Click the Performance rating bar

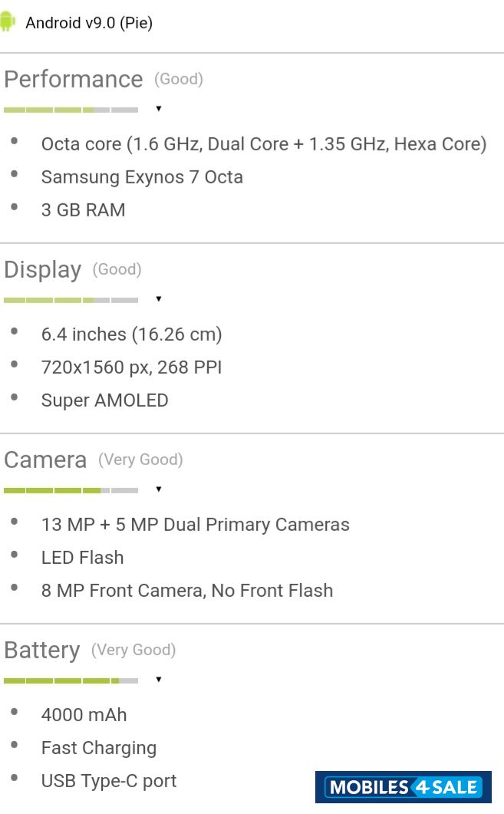click(69, 109)
